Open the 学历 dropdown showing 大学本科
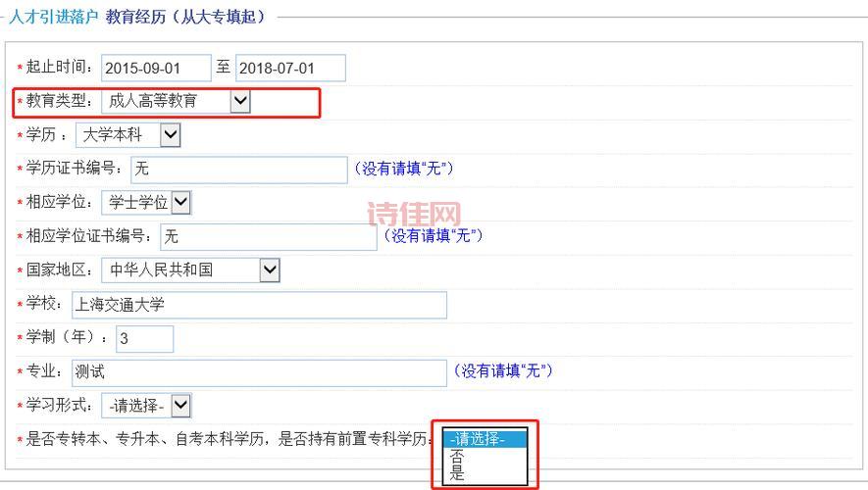 [128, 135]
